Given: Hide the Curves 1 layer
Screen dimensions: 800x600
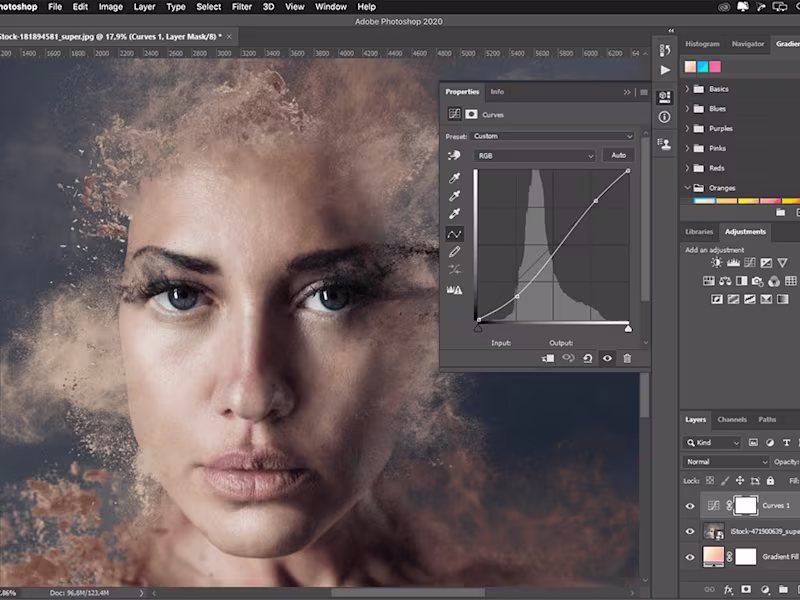Looking at the screenshot, I should click(690, 506).
